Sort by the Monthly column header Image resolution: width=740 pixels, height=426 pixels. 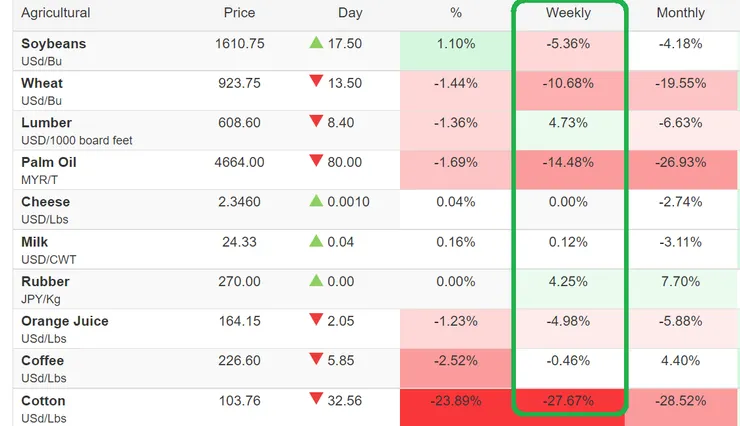[x=680, y=13]
